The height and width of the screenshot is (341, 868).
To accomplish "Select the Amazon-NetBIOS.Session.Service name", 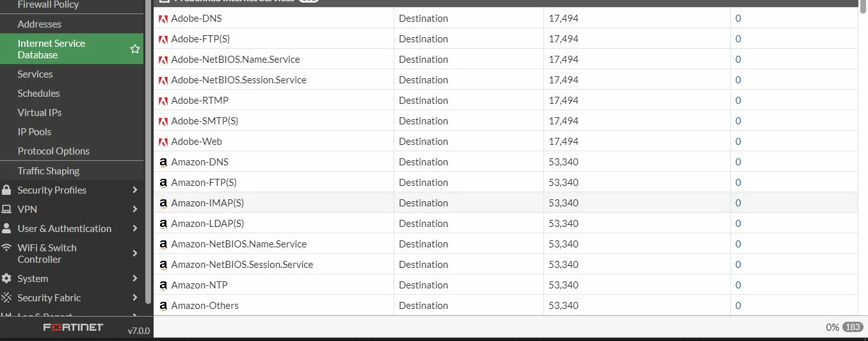I will point(242,265).
